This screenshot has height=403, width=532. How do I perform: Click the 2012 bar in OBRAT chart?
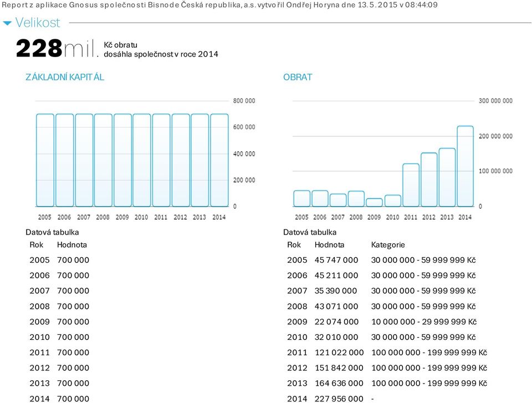[429, 180]
